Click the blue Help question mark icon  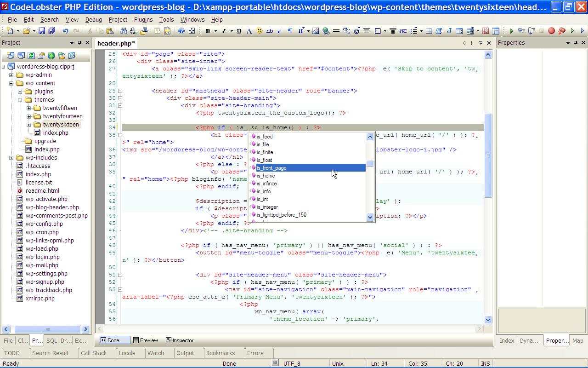(181, 31)
